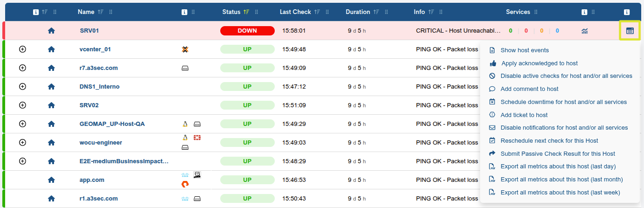Expand the vcenter_01 host row
Screen dimensions: 644x208
pyautogui.click(x=22, y=49)
